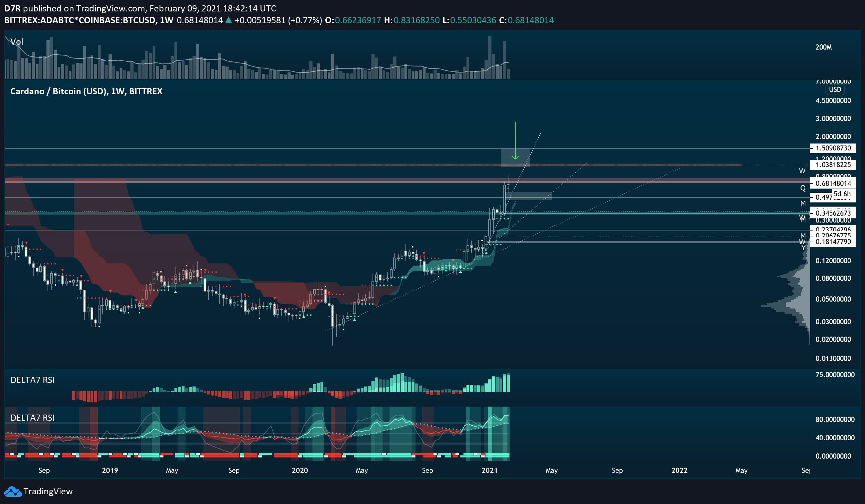This screenshot has width=865, height=504.
Task: Click the upper DELTA7 RSI histogram label
Action: (33, 380)
